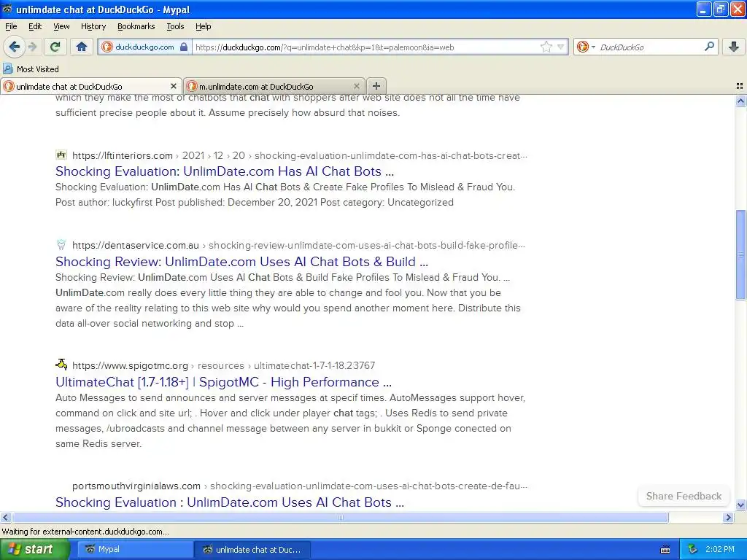The width and height of the screenshot is (747, 560).
Task: Close the 'm.unlimdate.com at DuckDuckGo' tab
Action: coord(356,86)
